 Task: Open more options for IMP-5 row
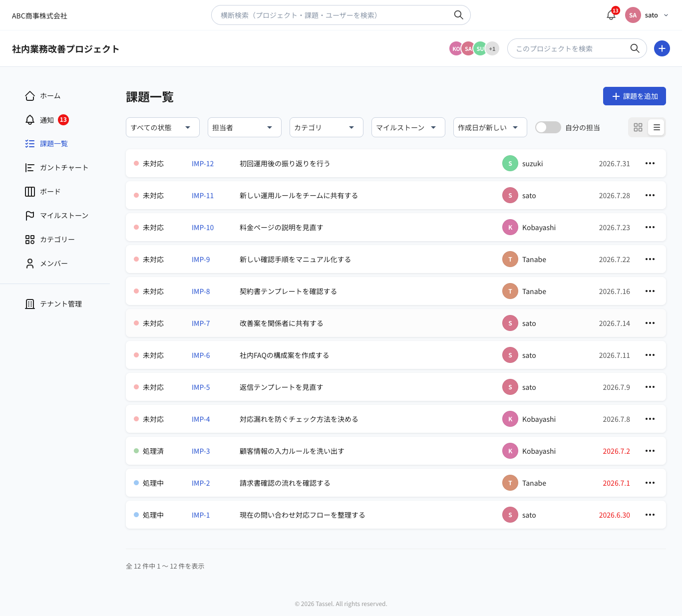tap(650, 387)
